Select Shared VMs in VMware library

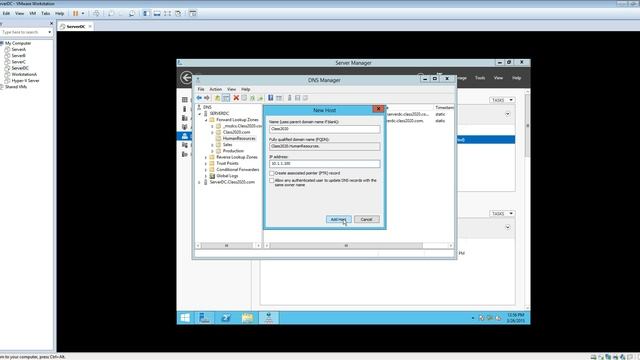[16, 87]
